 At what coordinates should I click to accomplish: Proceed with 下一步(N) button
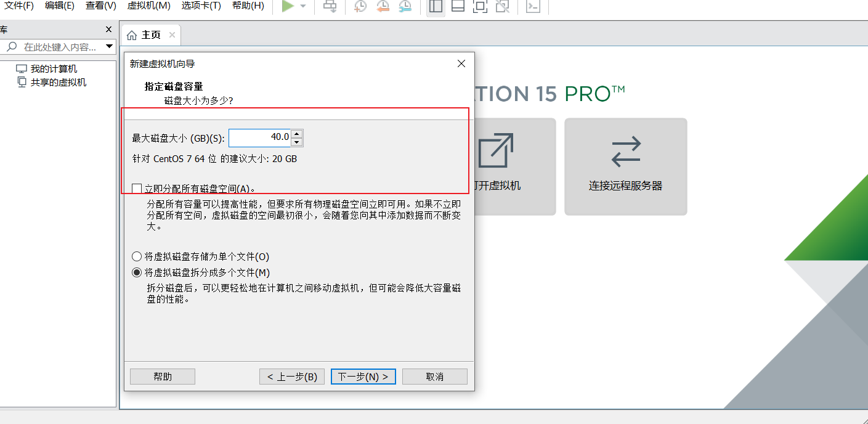(363, 377)
